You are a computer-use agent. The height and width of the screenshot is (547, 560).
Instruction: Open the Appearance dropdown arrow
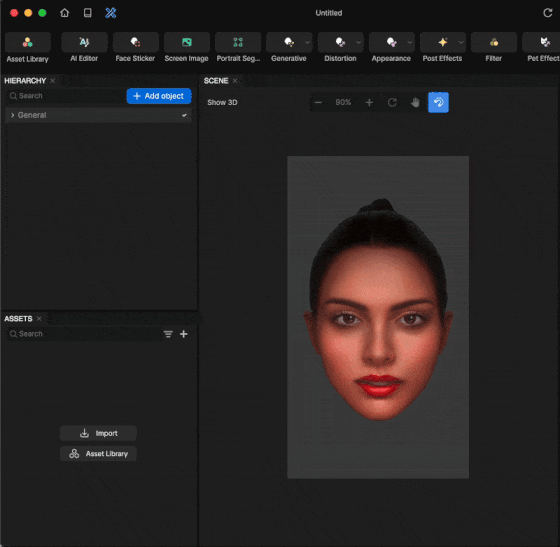coord(410,42)
